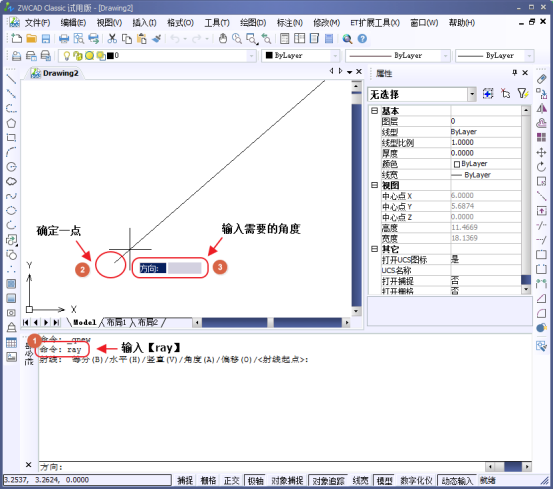Toggle 栅格 grid in status bar
The image size is (554, 490).
point(208,480)
